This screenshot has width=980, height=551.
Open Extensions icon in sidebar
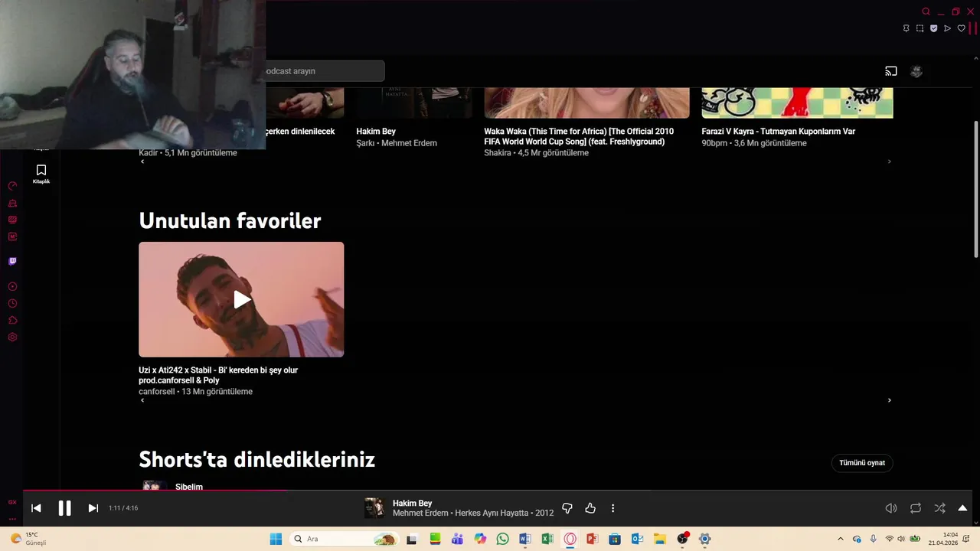12,320
